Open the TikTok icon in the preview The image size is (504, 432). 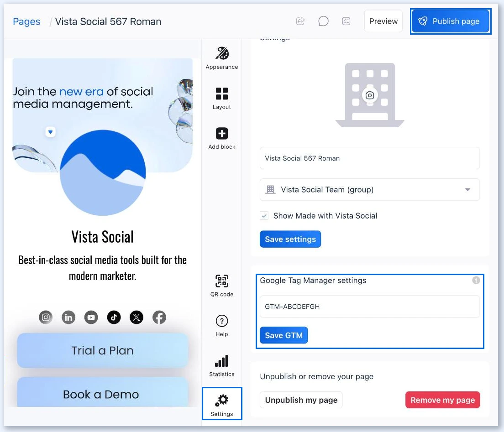tap(114, 317)
